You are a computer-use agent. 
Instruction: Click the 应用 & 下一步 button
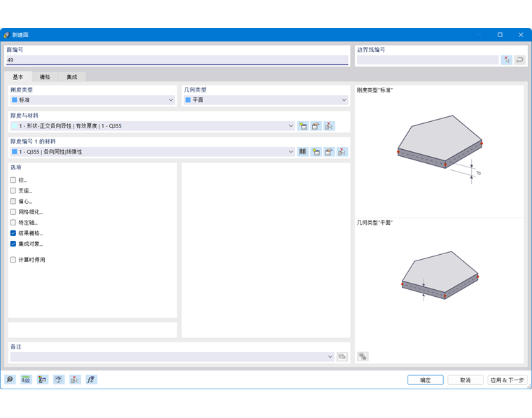coord(507,380)
